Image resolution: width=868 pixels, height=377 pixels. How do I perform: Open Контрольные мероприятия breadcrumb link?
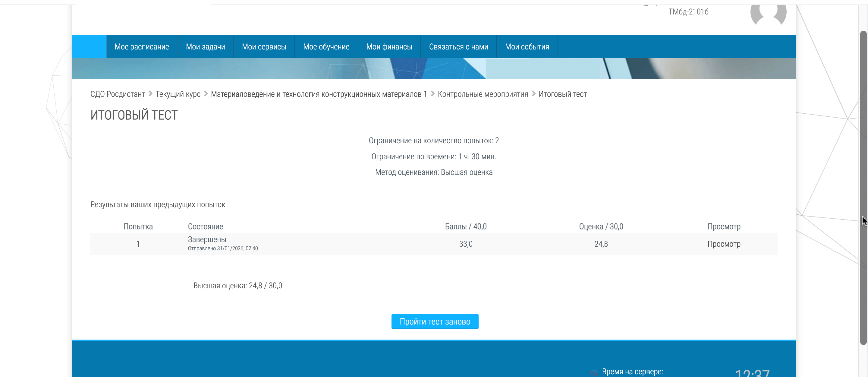(x=483, y=94)
